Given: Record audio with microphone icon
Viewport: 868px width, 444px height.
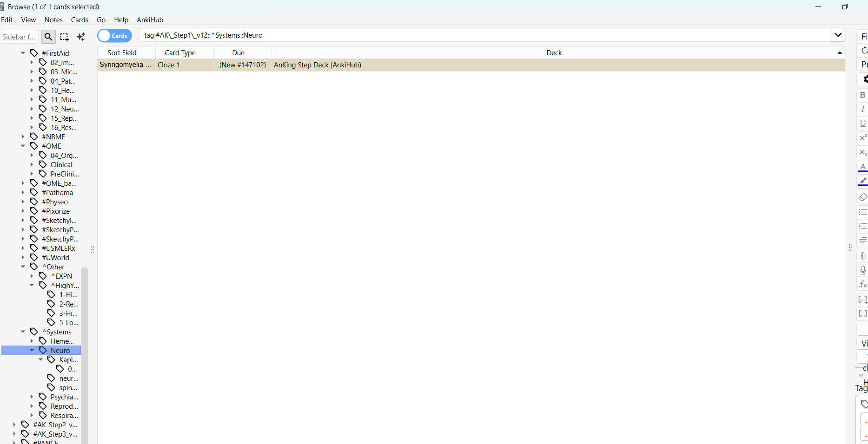Looking at the screenshot, I should click(862, 270).
